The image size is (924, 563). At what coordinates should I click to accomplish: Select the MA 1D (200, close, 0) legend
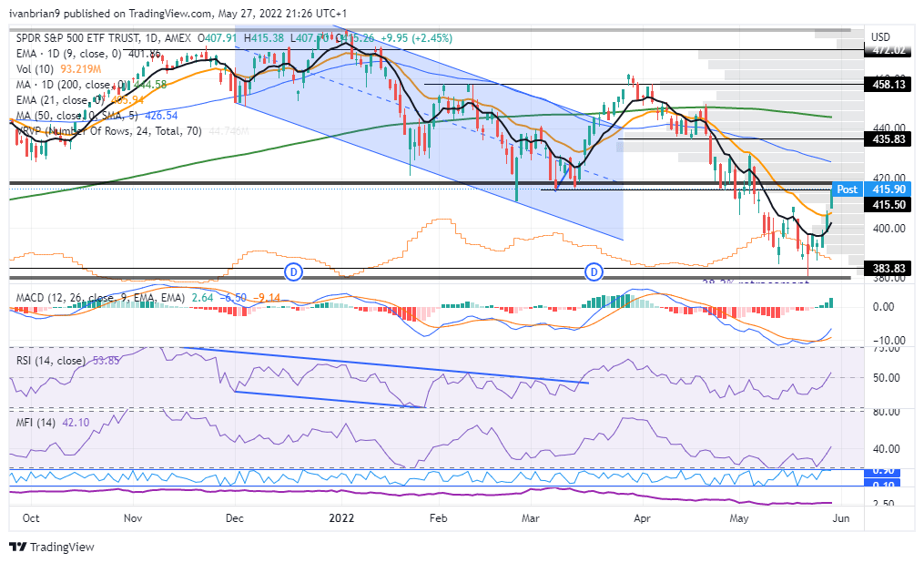click(x=71, y=85)
